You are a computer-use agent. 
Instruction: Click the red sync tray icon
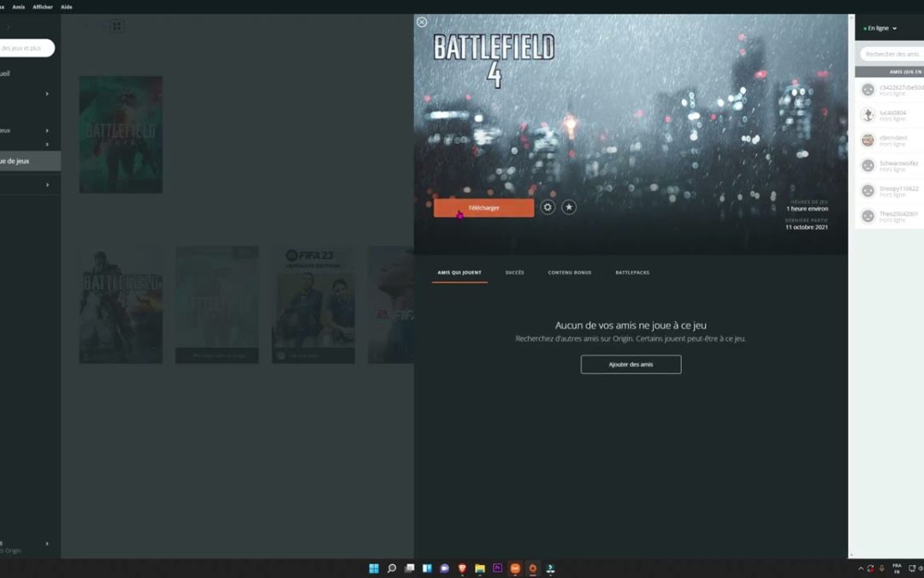870,569
